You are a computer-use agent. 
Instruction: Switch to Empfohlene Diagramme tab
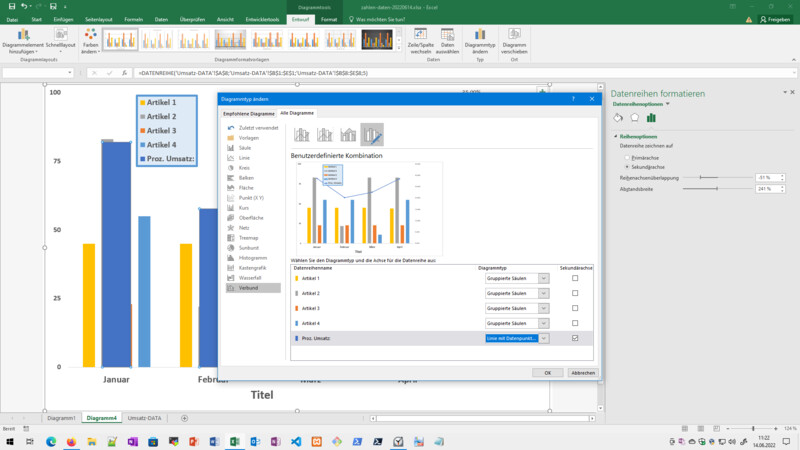pos(248,113)
